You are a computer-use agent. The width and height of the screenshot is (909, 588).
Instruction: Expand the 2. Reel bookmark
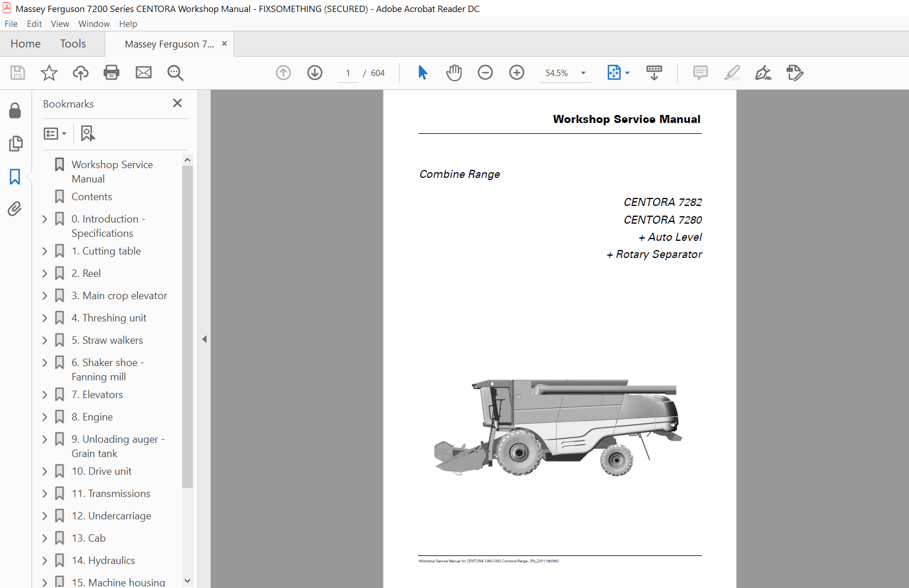point(45,273)
